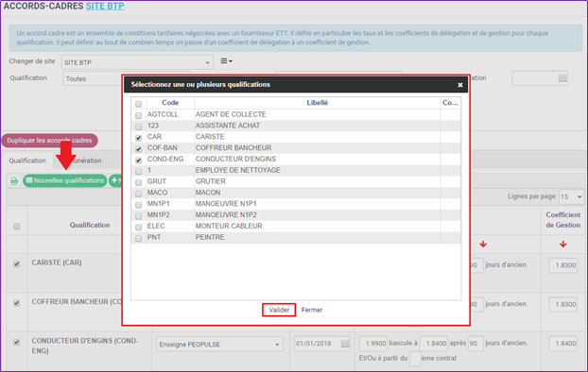588x372 pixels.
Task: Check the MONTEUR CABLEUR checkbox
Action: [x=139, y=227]
